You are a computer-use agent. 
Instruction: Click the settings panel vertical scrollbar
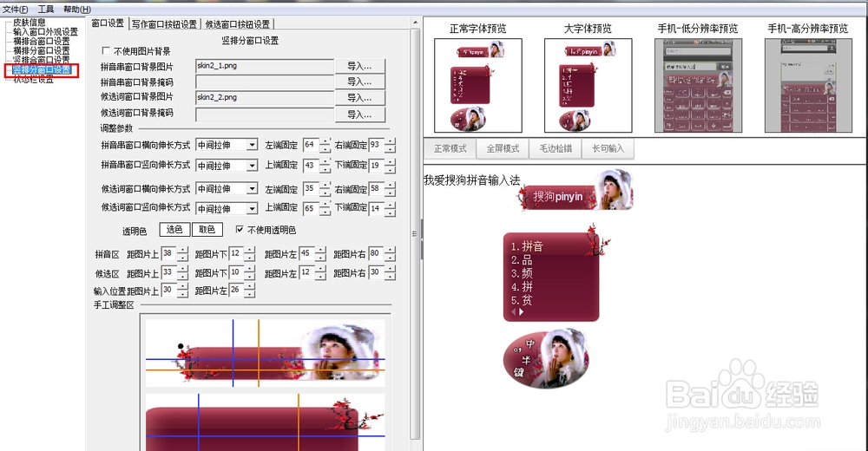[x=415, y=232]
